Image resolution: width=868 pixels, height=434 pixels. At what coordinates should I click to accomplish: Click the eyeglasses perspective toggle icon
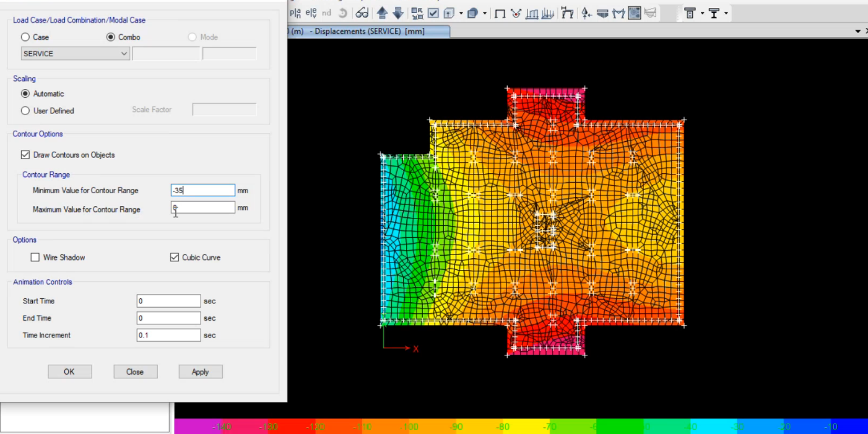click(362, 13)
